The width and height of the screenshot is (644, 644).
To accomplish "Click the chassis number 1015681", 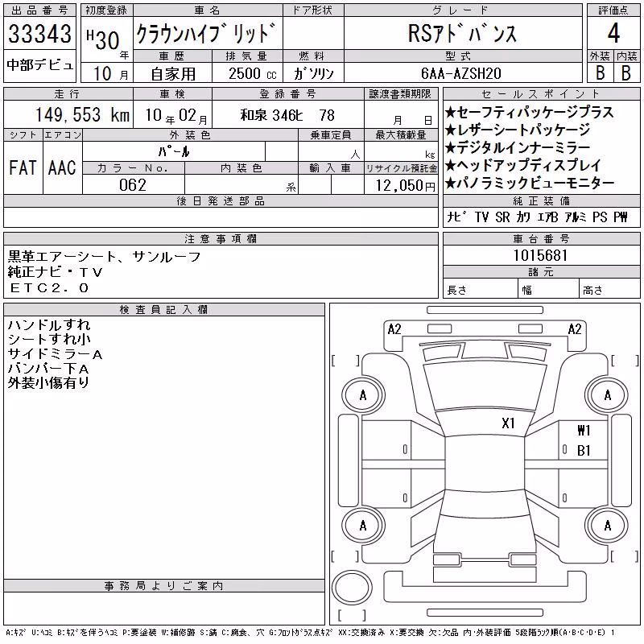I will tap(540, 255).
